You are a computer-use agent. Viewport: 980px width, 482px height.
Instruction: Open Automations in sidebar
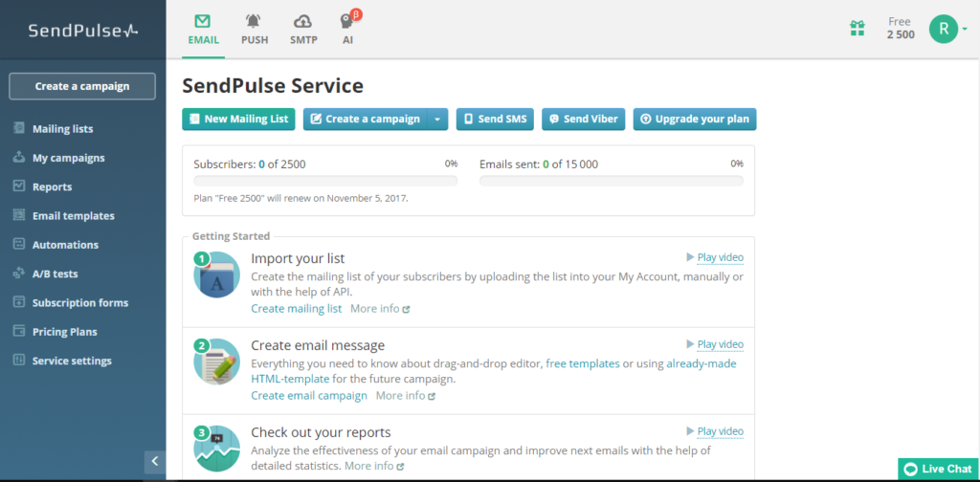65,245
